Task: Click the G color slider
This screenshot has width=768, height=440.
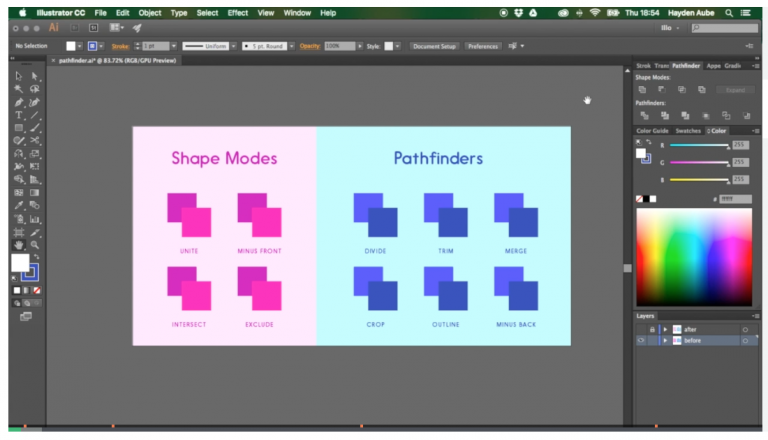Action: pos(699,162)
